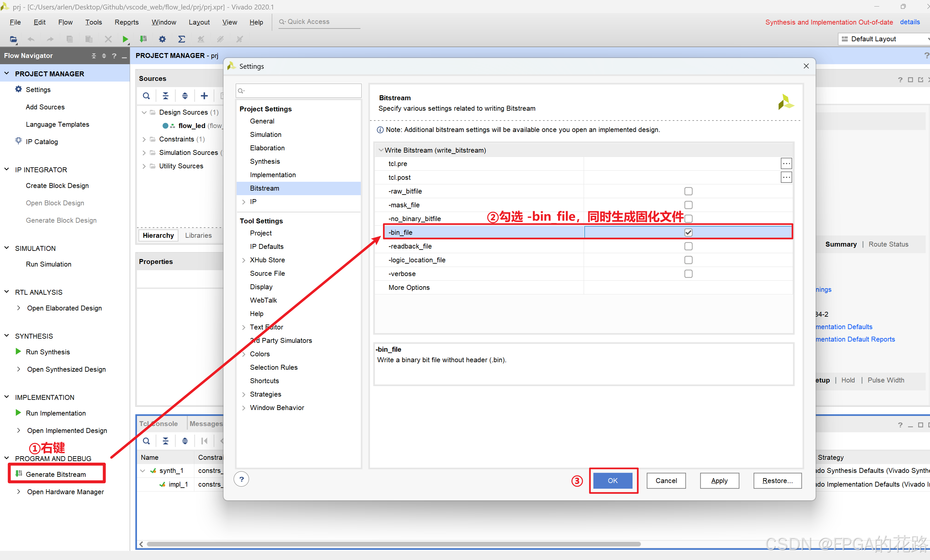Screen dimensions: 930x560
Task: Expand all in Sources panel
Action: click(x=185, y=96)
